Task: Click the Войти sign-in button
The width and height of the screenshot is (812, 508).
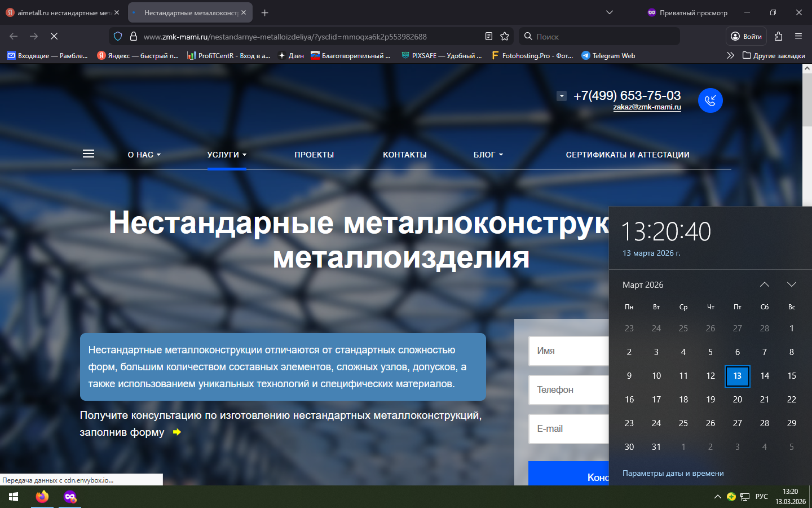Action: tap(746, 36)
